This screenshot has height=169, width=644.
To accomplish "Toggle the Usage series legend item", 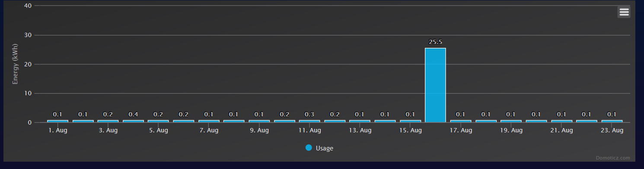I will pos(319,148).
